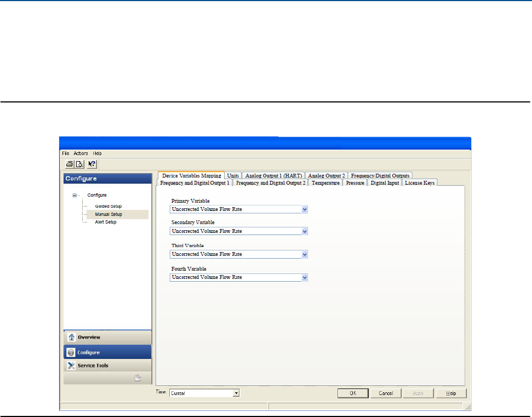Click the Print toolbar icon
The width and height of the screenshot is (532, 417).
70,164
